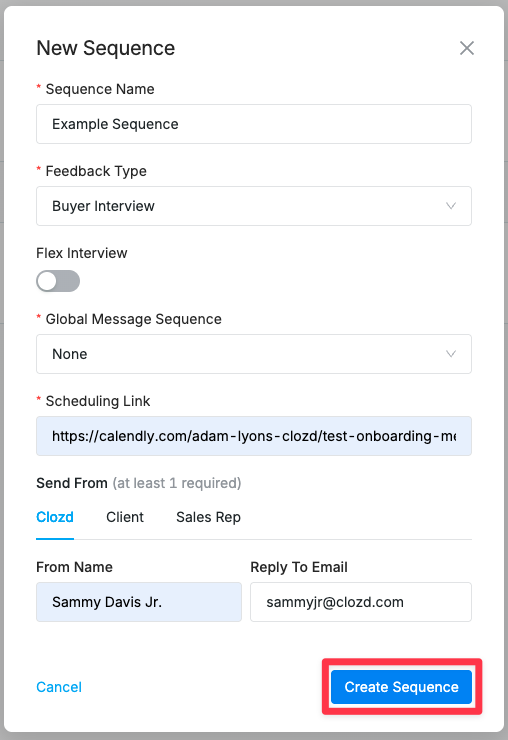508x740 pixels.
Task: Click the Scheduling Link label text
Action: (98, 401)
